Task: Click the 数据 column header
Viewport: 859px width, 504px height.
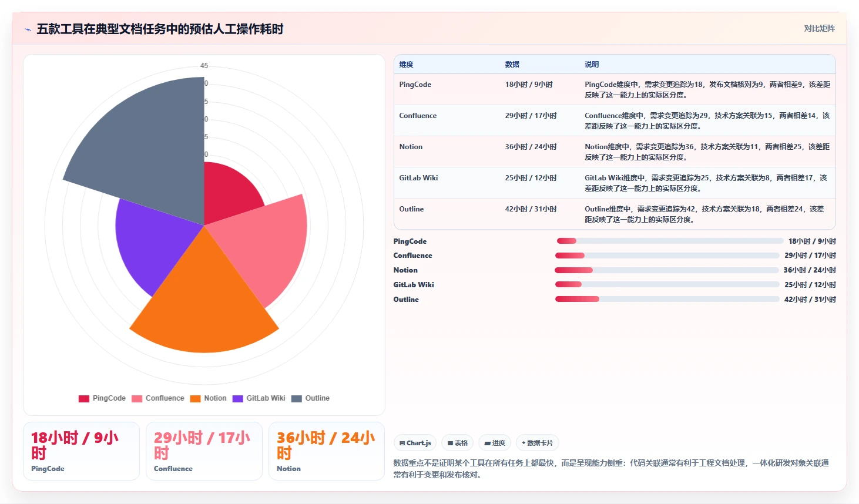Action: click(x=512, y=65)
